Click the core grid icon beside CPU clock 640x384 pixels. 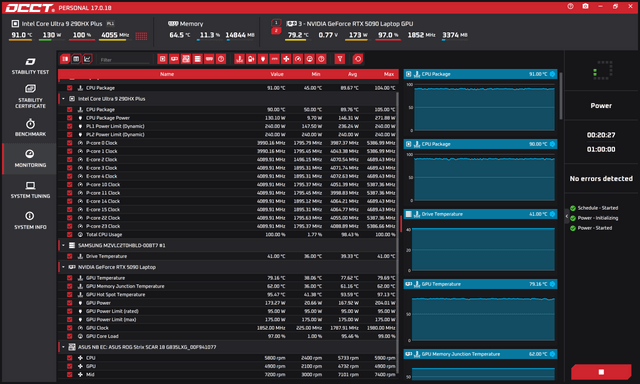click(141, 36)
